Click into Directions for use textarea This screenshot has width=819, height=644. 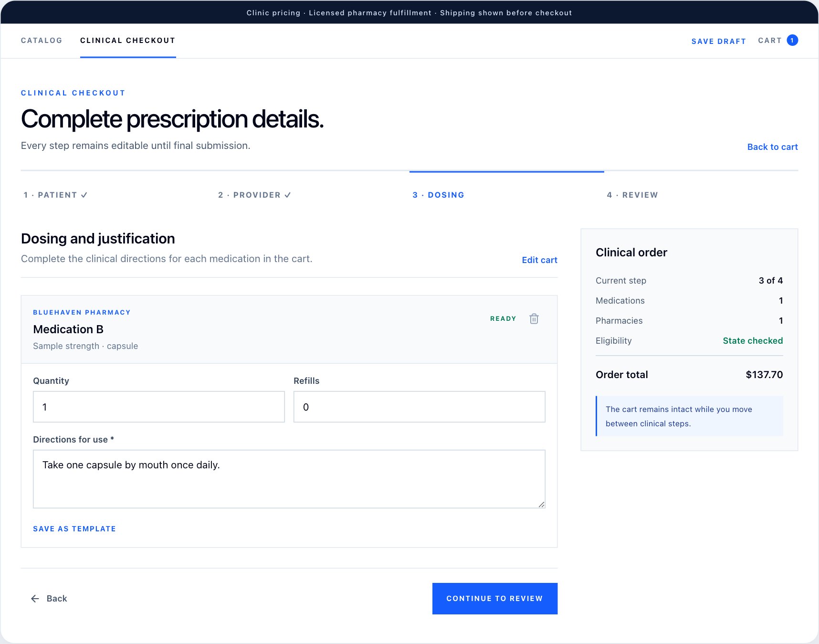pyautogui.click(x=289, y=479)
